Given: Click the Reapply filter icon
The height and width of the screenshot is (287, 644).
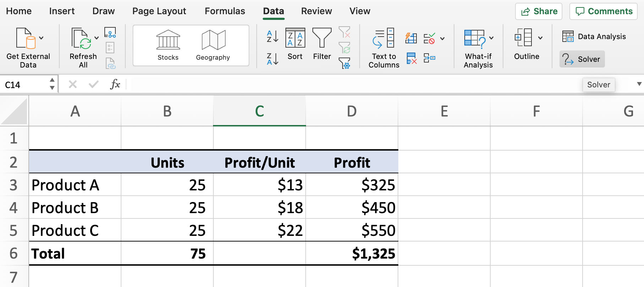Looking at the screenshot, I should tap(344, 48).
